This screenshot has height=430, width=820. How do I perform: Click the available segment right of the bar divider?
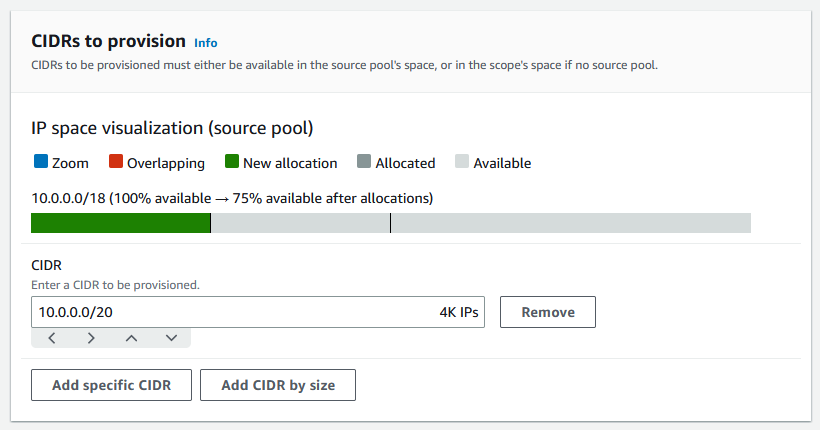570,223
